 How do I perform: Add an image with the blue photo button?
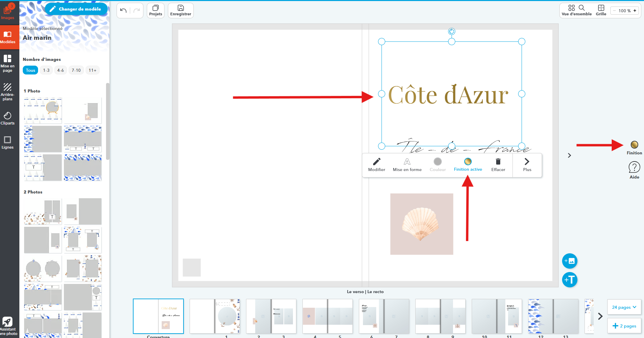[570, 261]
